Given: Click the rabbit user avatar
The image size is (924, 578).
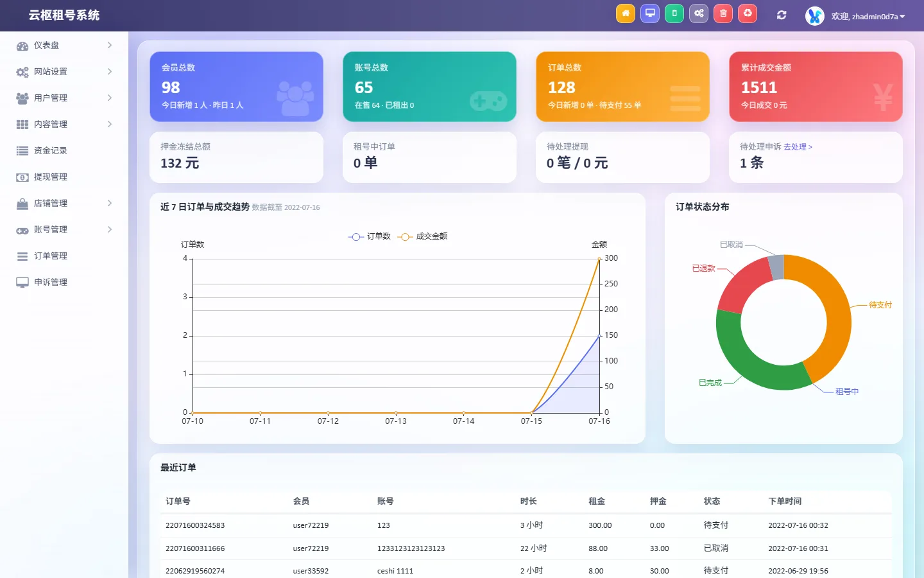Looking at the screenshot, I should point(815,16).
